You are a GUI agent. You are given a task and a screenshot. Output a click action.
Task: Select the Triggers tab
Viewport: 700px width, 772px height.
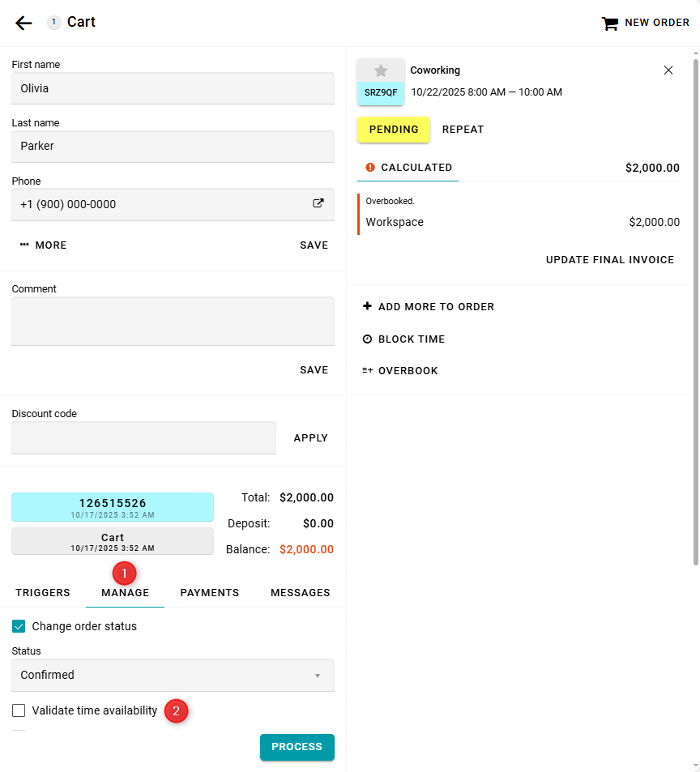[43, 593]
